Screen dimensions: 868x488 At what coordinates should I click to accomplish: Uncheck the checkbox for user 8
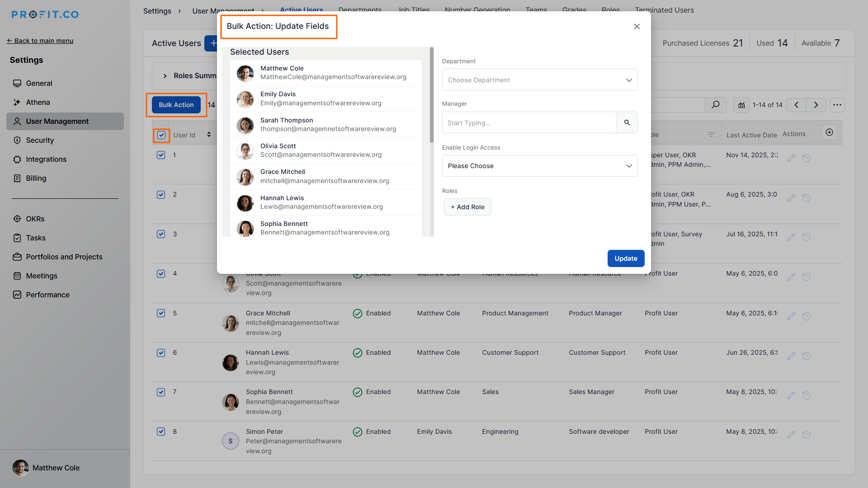point(161,432)
